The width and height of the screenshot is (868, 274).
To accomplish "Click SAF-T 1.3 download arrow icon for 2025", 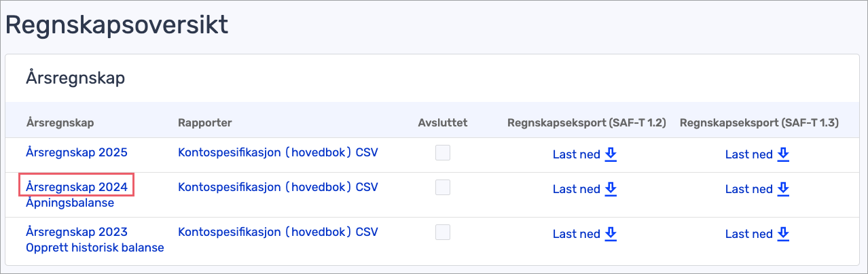I will point(783,154).
